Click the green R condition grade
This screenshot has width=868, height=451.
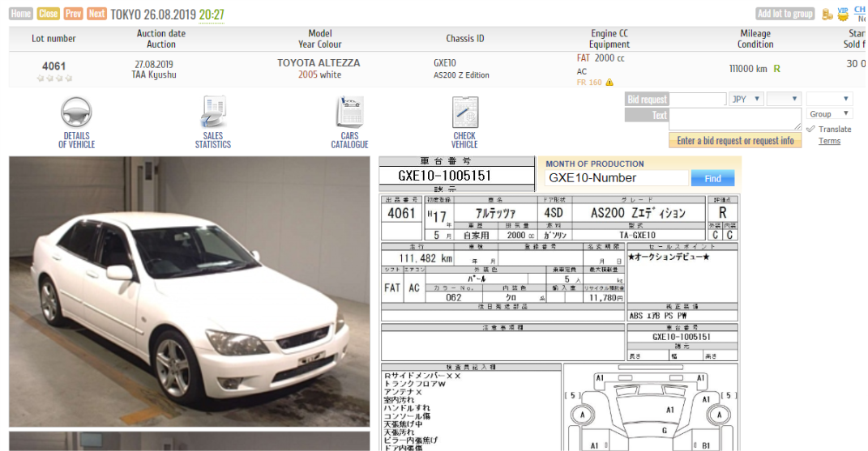click(x=776, y=69)
